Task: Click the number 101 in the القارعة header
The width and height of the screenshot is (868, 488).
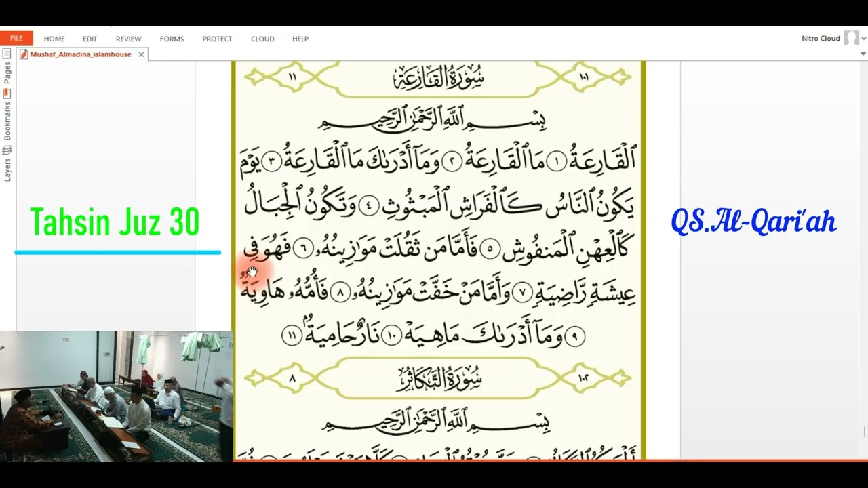Action: pos(584,77)
